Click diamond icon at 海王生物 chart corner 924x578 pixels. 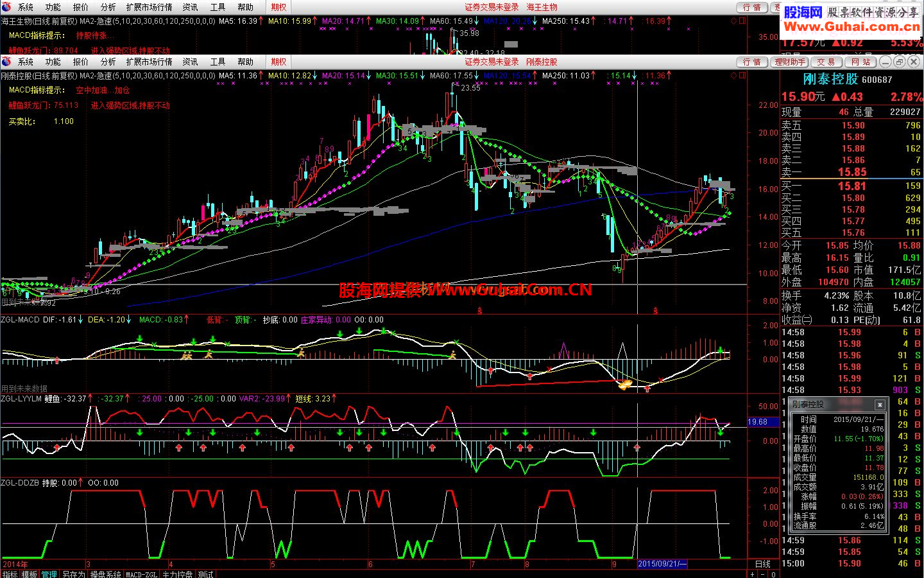pos(734,21)
